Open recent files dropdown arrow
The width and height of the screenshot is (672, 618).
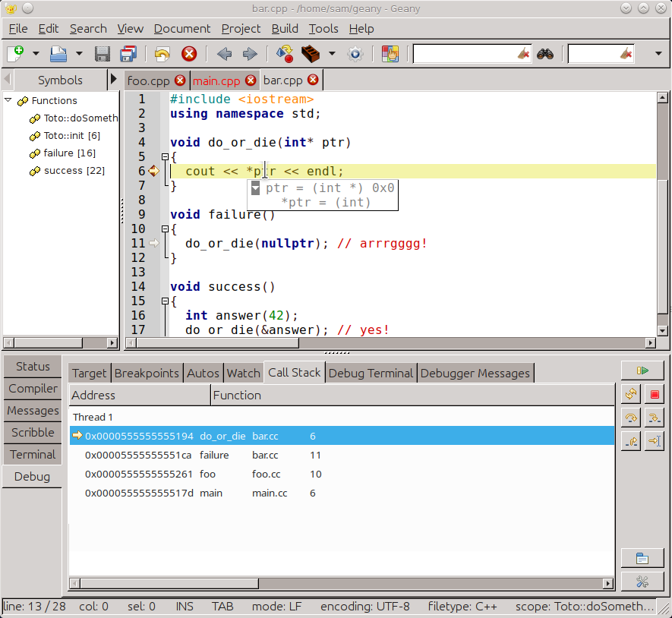79,54
